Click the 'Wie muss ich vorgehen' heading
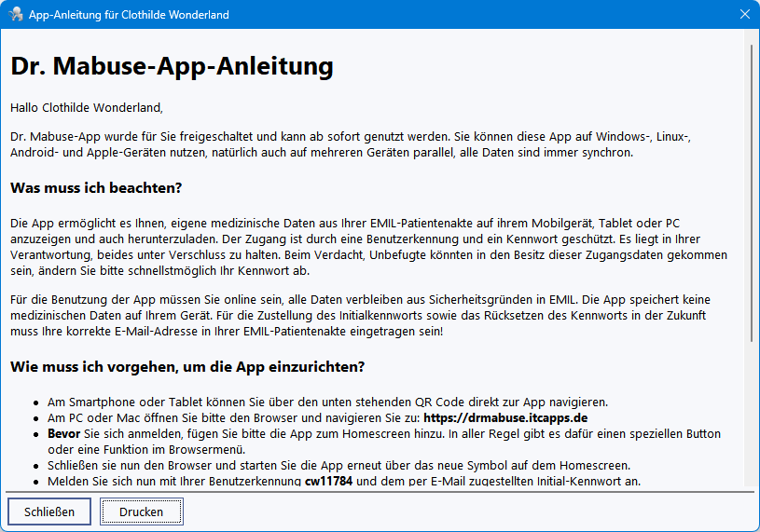 (x=187, y=366)
